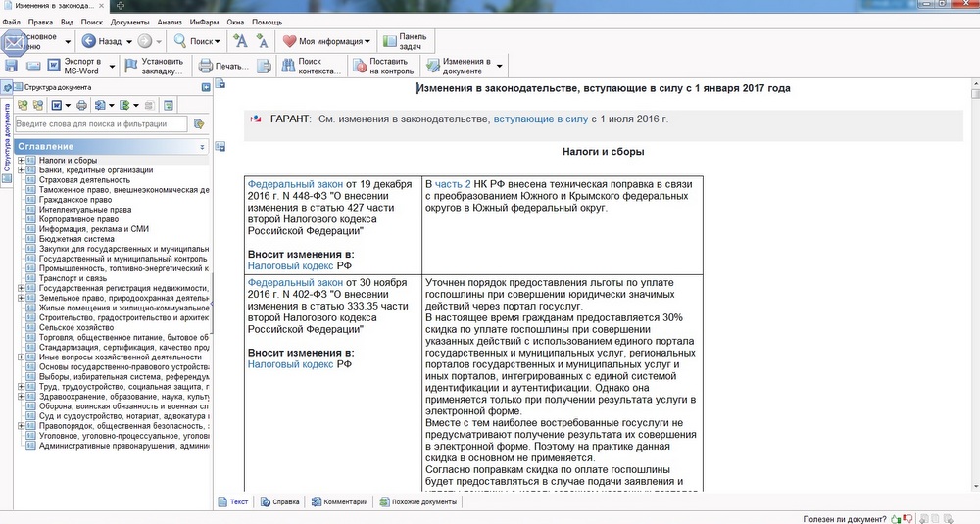Switch to Похожие документы tab
The height and width of the screenshot is (524, 980).
pos(418,501)
